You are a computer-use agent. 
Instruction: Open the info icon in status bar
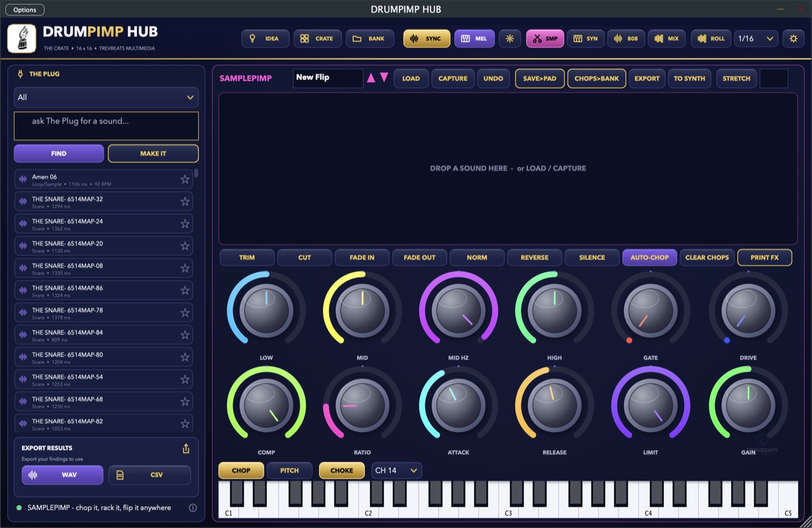tap(193, 508)
